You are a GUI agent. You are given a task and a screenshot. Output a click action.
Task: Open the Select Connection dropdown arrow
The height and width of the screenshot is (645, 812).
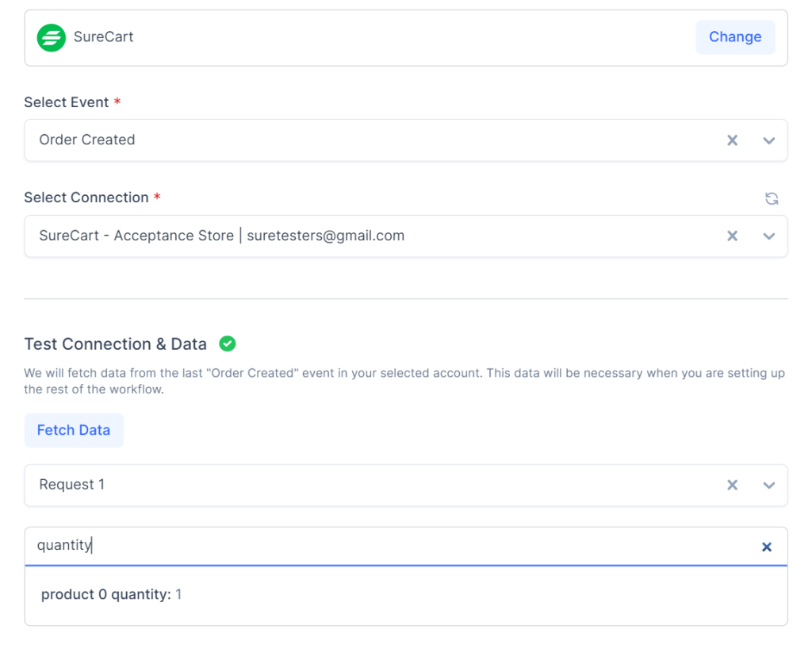pyautogui.click(x=768, y=236)
